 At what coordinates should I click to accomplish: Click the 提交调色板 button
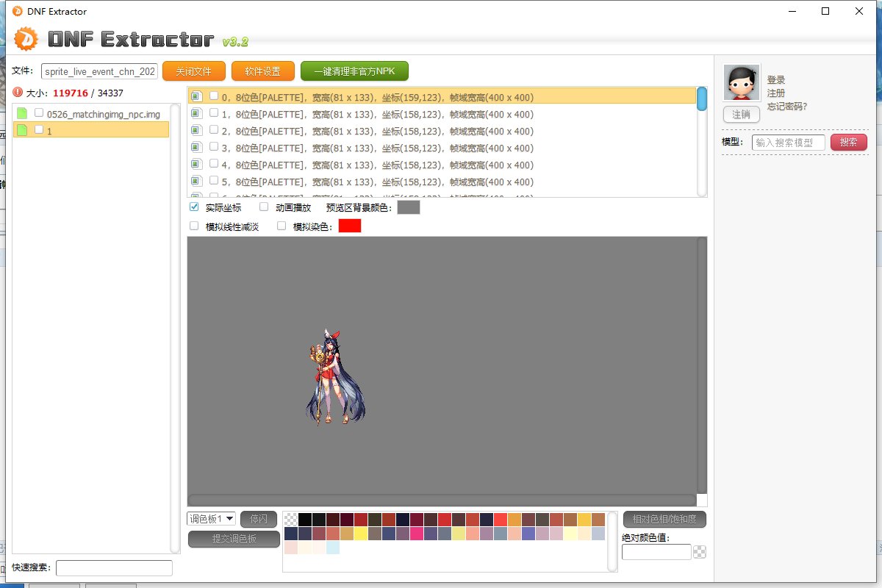pyautogui.click(x=234, y=539)
